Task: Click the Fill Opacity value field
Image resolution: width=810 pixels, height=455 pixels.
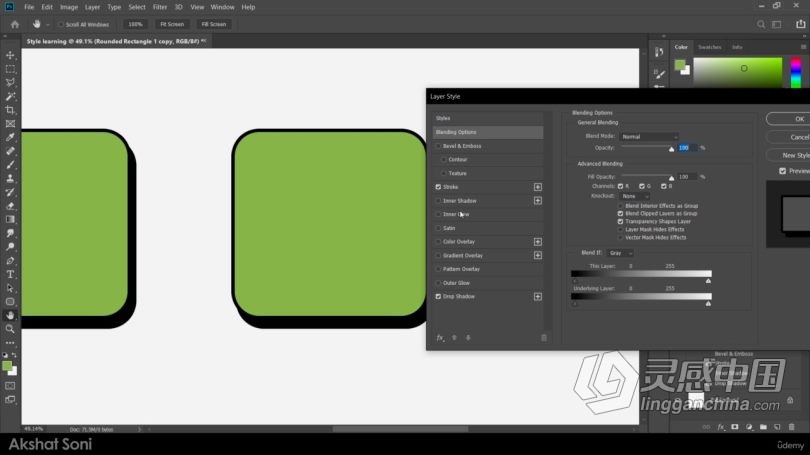Action: [x=687, y=177]
